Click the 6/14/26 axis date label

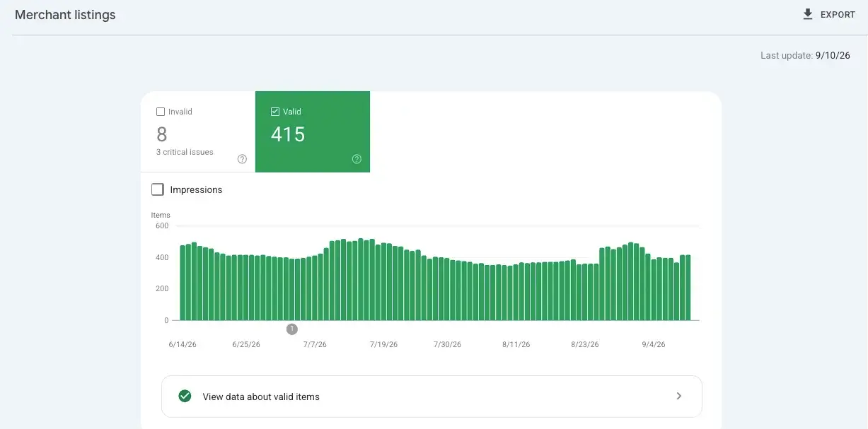(x=183, y=345)
